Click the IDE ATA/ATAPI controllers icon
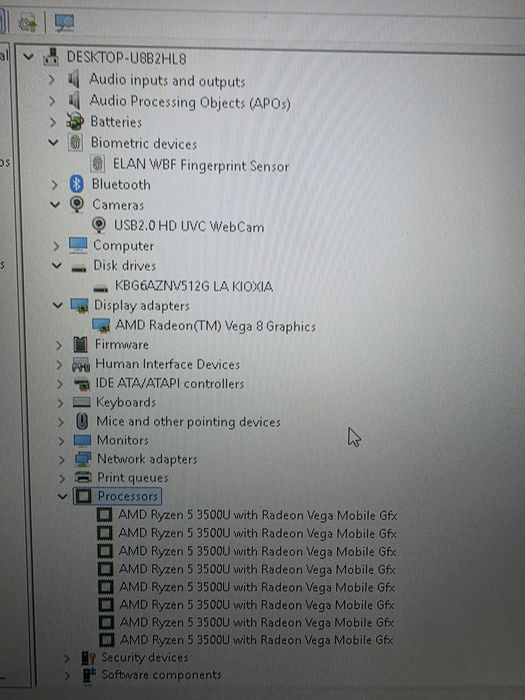 click(82, 384)
